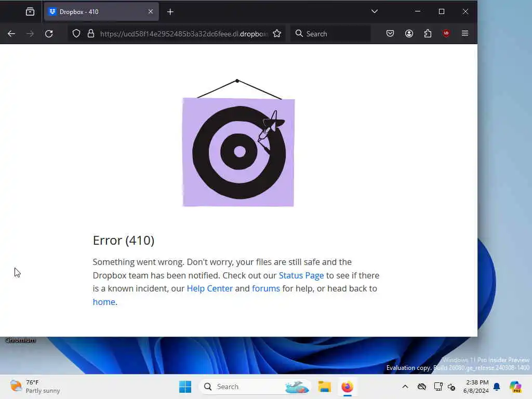Bookmark this page with the star

pos(277,34)
